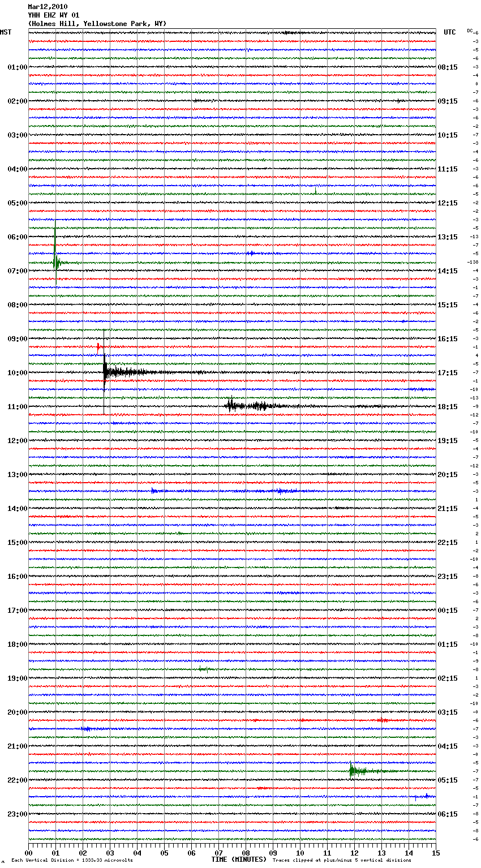Select the 19:00 MST hour label
This screenshot has height=868, width=481.
point(18,678)
